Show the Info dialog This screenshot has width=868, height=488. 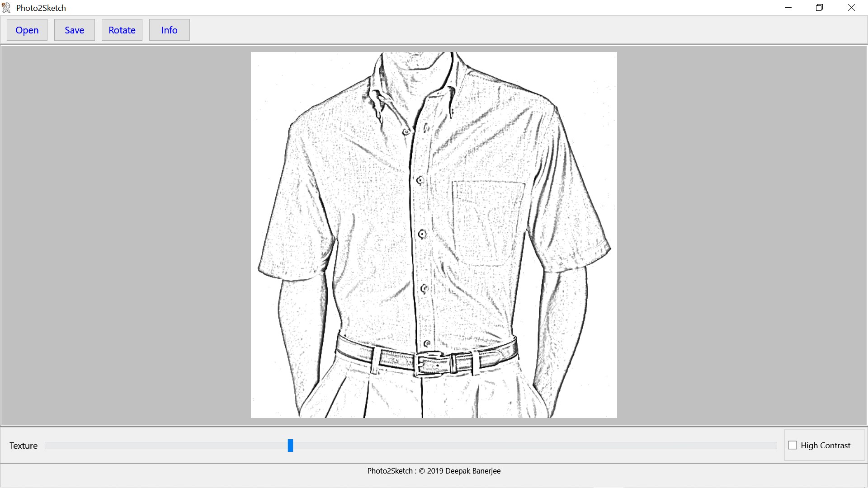(169, 30)
